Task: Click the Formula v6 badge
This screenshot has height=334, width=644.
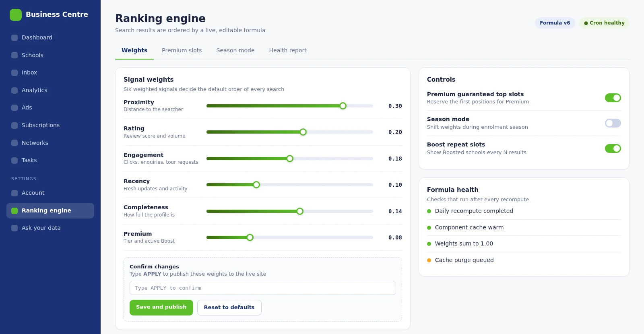Action: (555, 23)
